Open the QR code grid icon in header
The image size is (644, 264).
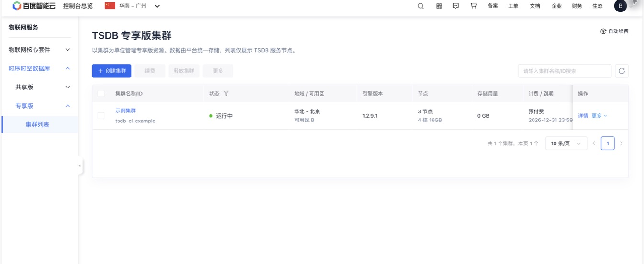click(x=439, y=6)
